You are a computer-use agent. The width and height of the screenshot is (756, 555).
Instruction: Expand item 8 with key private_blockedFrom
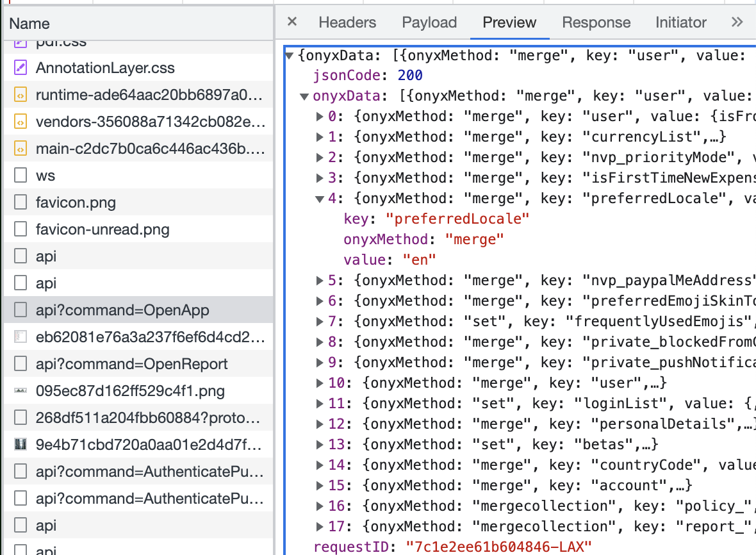[x=319, y=342]
